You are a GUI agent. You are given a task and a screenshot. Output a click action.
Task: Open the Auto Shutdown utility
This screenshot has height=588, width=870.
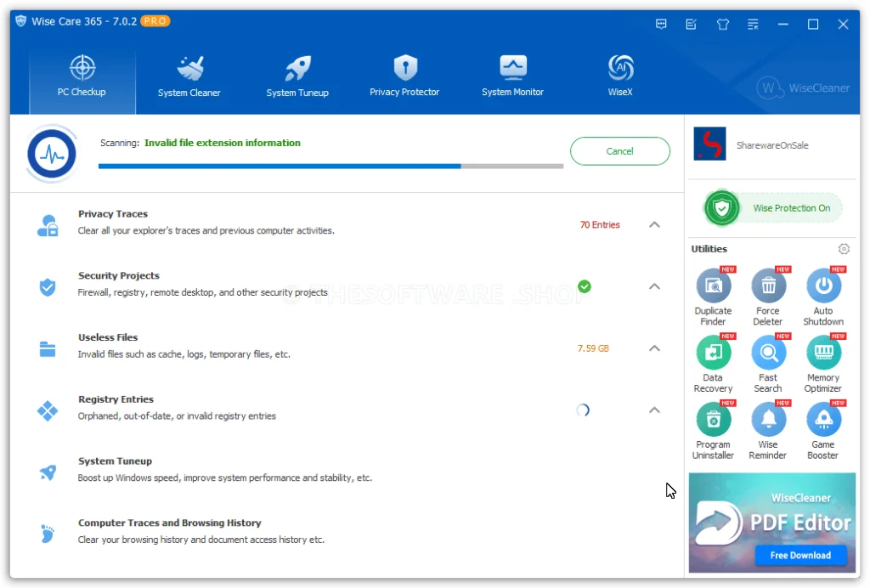tap(822, 287)
